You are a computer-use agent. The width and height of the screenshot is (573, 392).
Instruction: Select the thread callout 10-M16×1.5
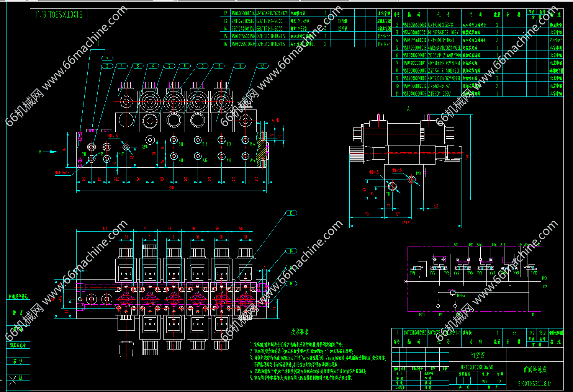click(62, 173)
